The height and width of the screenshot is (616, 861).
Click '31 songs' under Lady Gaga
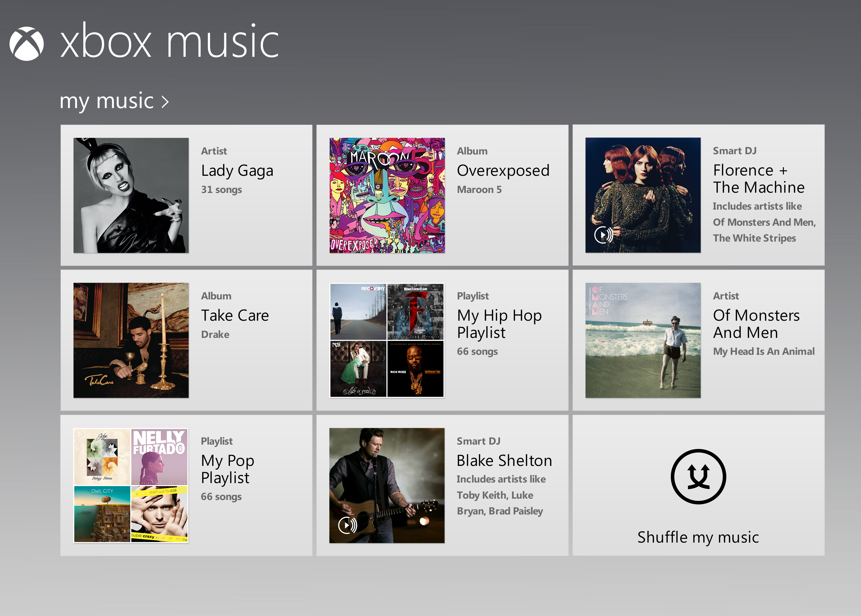222,189
